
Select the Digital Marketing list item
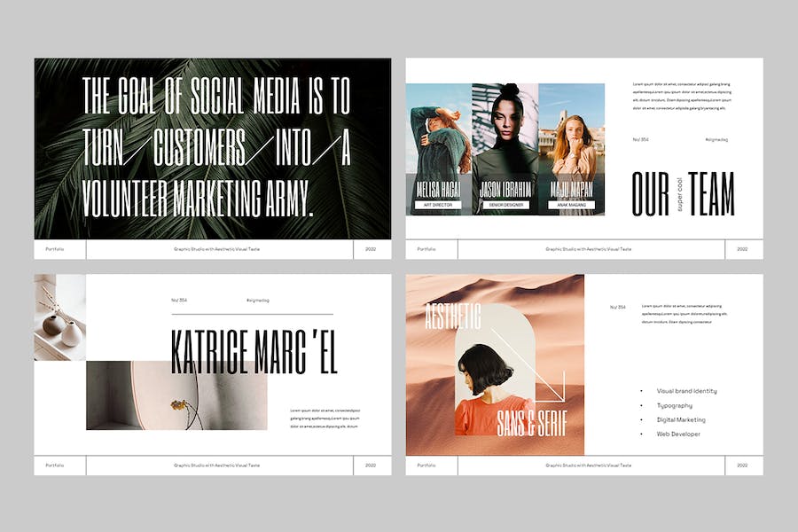tap(681, 419)
